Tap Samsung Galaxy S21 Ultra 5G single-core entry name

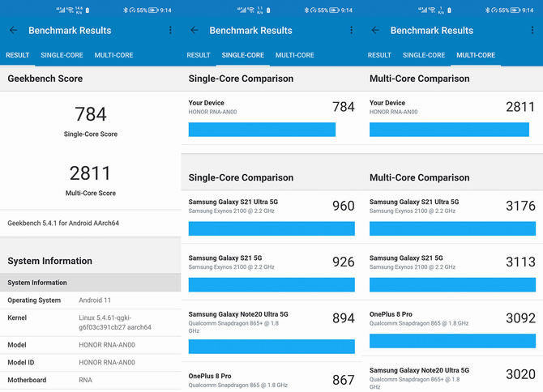coord(233,202)
